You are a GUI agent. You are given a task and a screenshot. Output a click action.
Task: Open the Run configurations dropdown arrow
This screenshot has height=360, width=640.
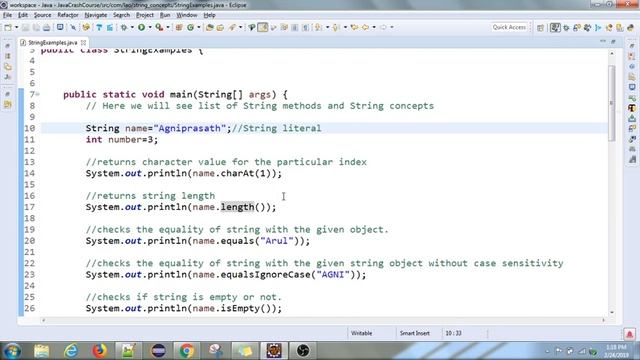pyautogui.click(x=150, y=27)
